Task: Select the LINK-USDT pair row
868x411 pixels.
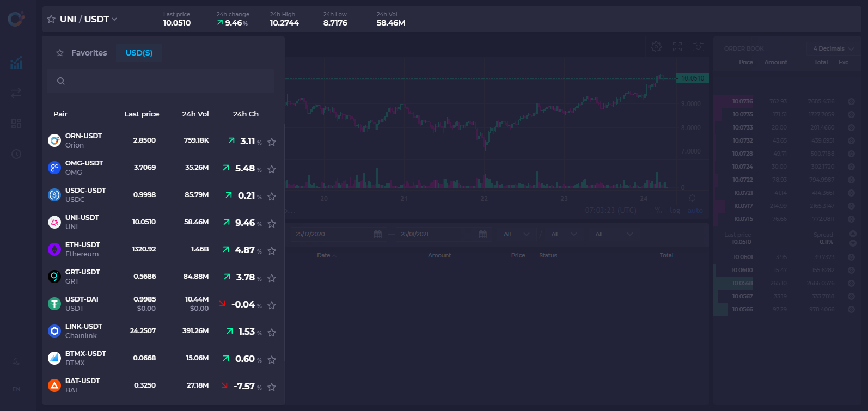Action: click(x=163, y=331)
